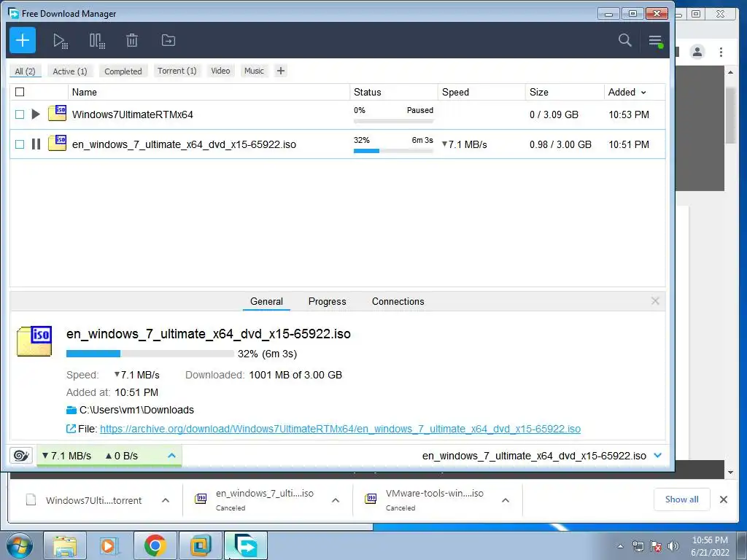This screenshot has width=747, height=560.
Task: Click the large ISO file icon in General panel
Action: click(34, 341)
